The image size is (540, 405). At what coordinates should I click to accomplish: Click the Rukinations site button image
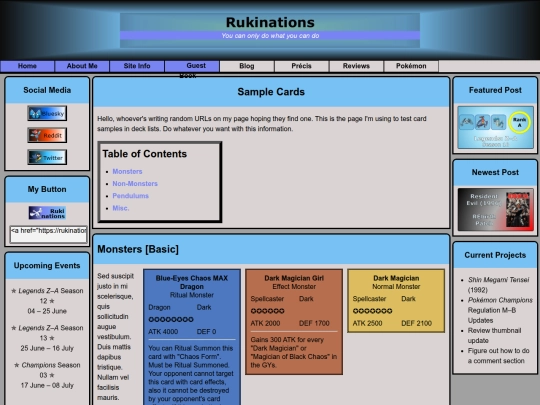tap(47, 213)
